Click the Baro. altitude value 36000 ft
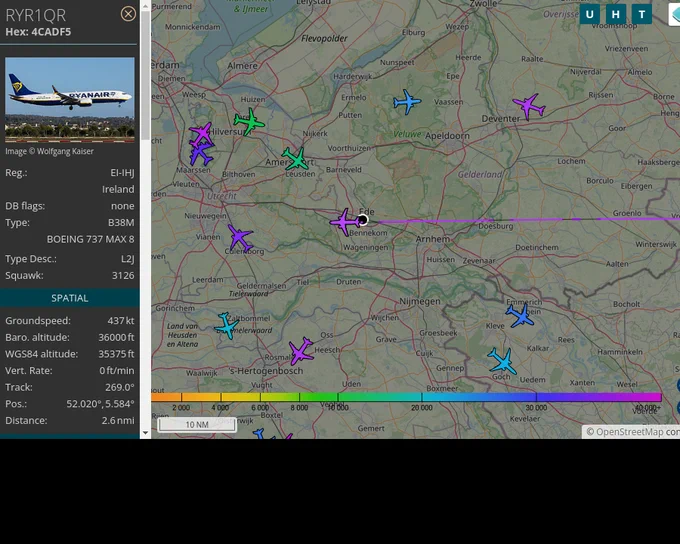Viewport: 680px width, 544px height. 116,337
